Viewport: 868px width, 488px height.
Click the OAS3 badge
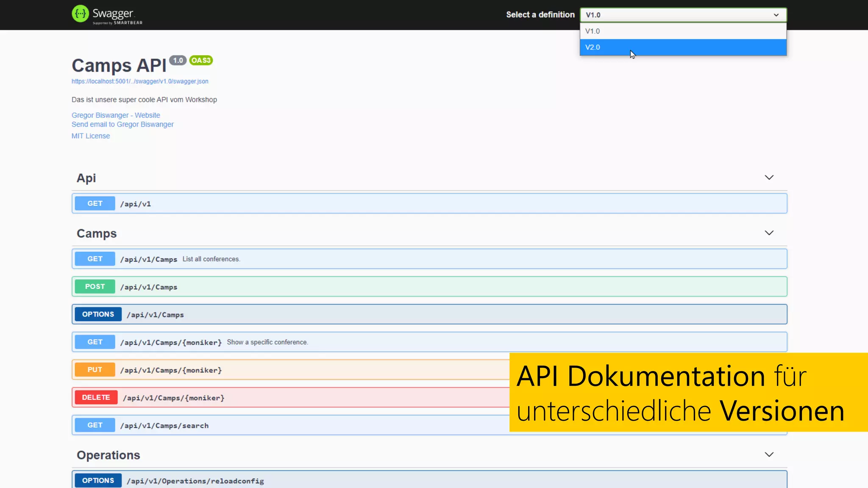[x=201, y=60]
